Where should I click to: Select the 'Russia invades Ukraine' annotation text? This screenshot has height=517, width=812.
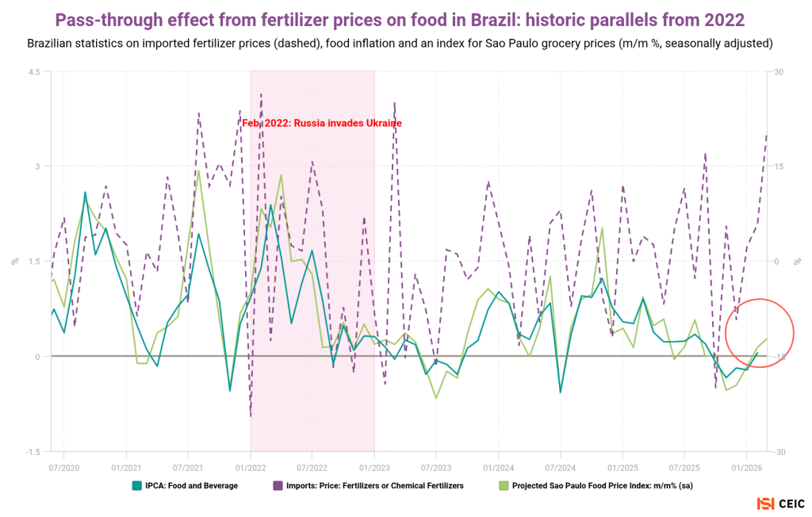coord(322,123)
